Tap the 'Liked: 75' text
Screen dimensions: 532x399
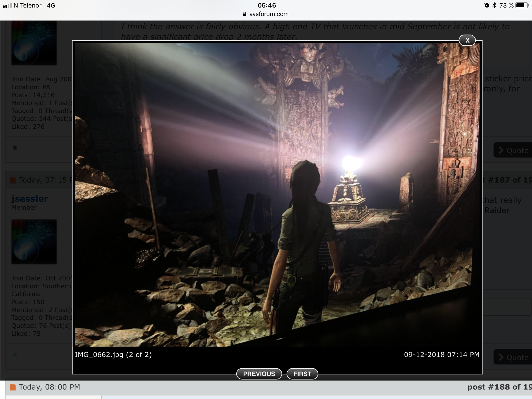26,334
